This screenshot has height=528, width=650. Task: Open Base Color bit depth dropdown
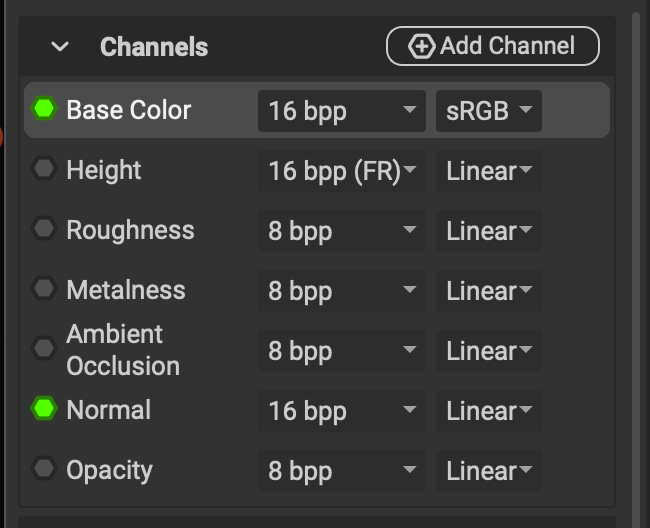[x=341, y=111]
